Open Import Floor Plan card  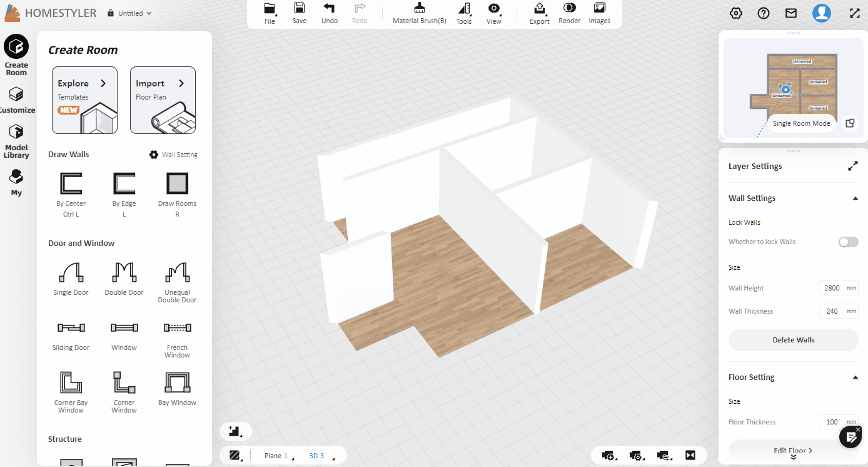coord(163,100)
